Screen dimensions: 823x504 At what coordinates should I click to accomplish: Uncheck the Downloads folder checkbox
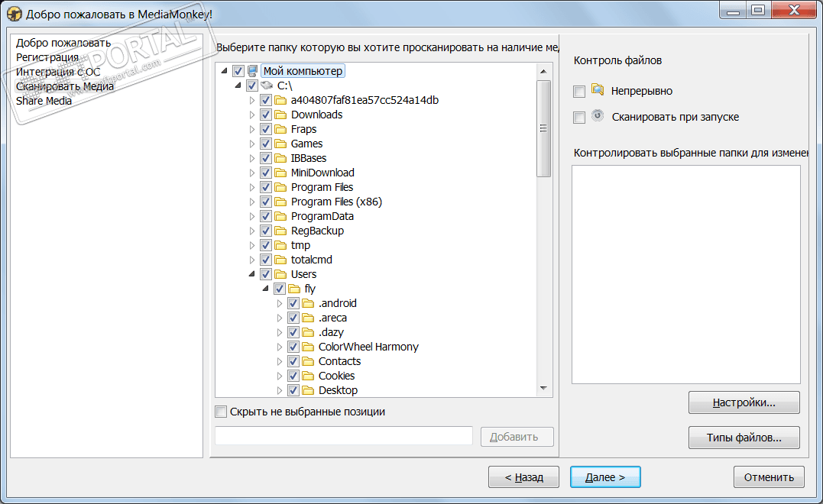(x=266, y=115)
